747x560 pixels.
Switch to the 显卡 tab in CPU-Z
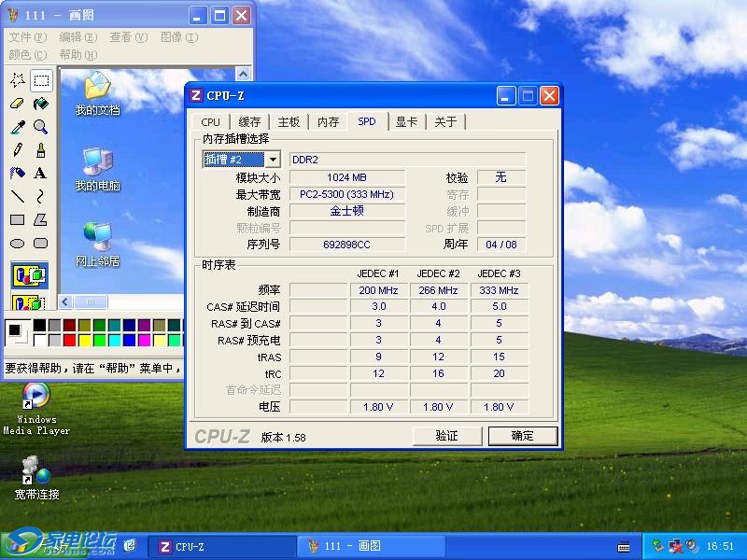click(x=407, y=122)
